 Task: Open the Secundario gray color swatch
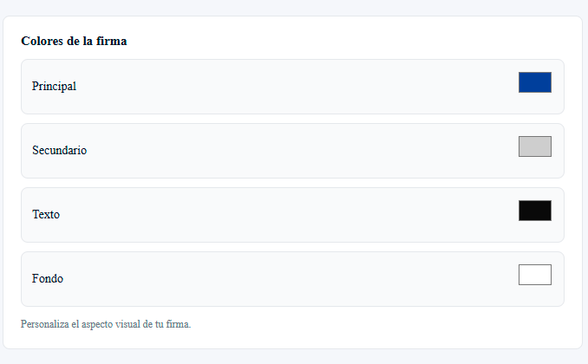coord(534,146)
